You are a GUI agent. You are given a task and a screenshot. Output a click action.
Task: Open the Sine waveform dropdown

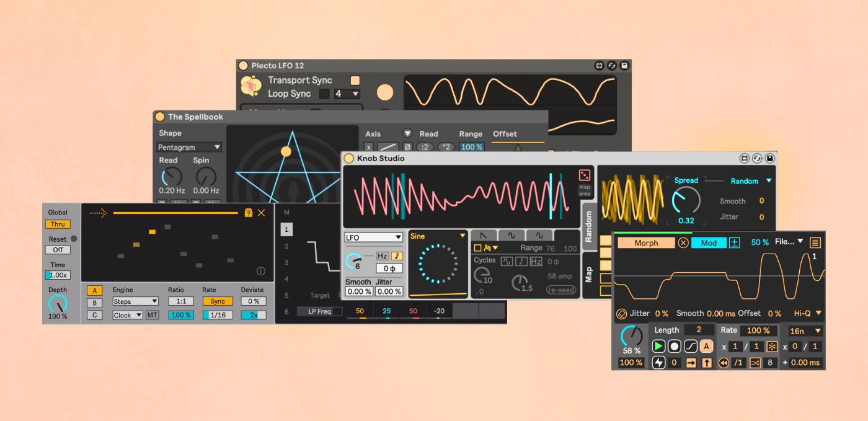438,236
